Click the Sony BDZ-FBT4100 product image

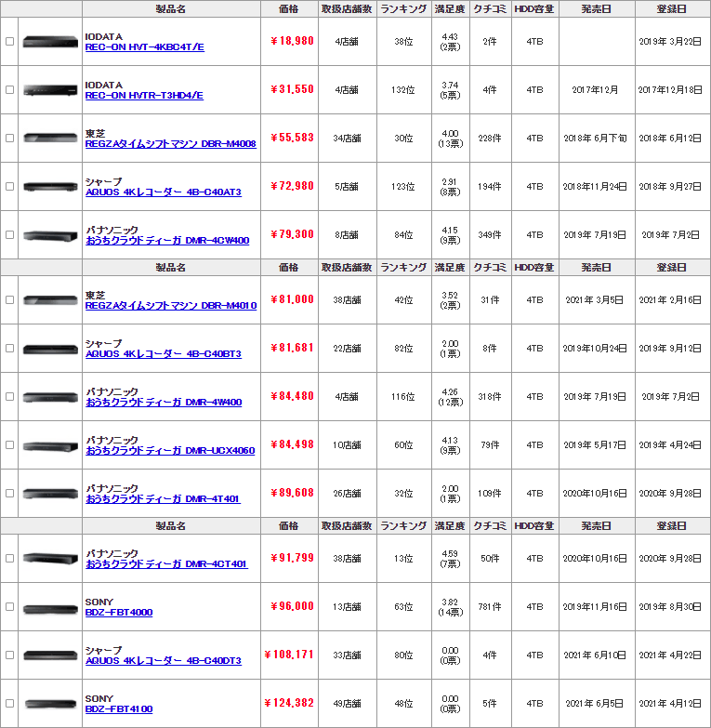coord(50,704)
